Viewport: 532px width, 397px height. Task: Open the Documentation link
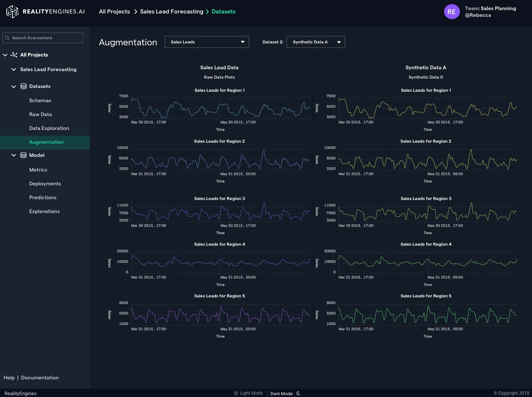click(40, 378)
